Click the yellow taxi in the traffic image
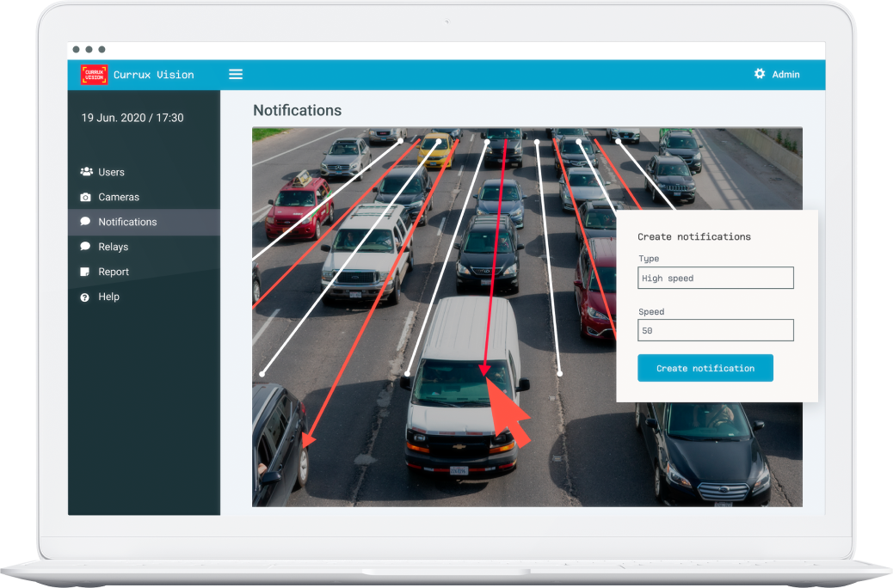 (436, 152)
